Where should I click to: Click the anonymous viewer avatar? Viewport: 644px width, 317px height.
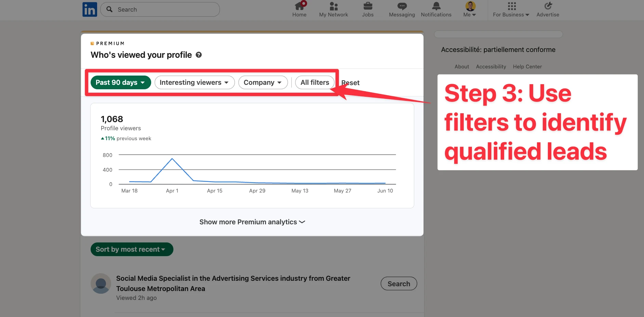coord(101,283)
